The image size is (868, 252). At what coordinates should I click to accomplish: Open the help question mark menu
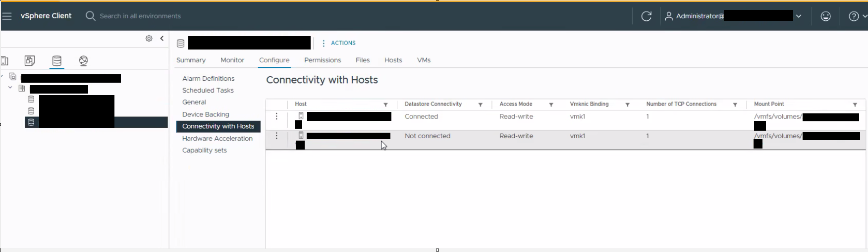(857, 16)
